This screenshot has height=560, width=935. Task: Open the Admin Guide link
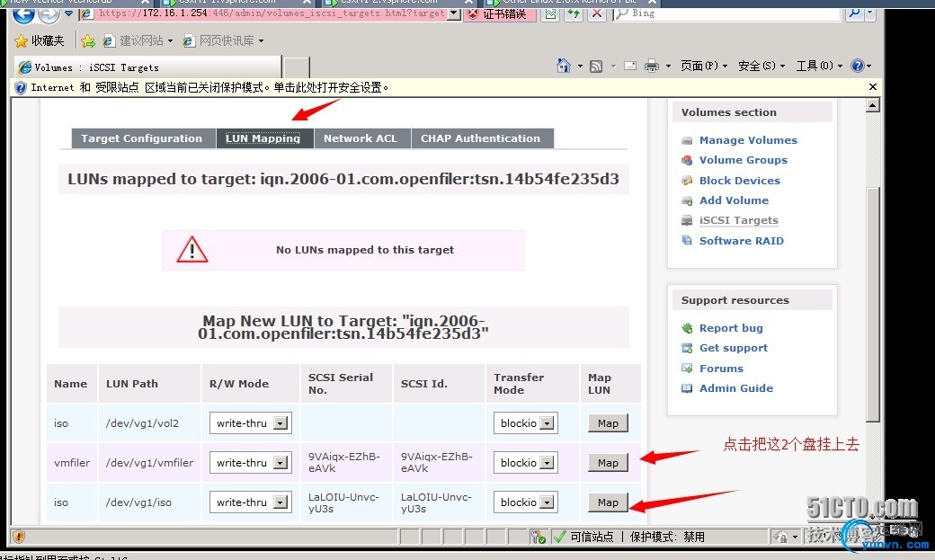point(736,388)
